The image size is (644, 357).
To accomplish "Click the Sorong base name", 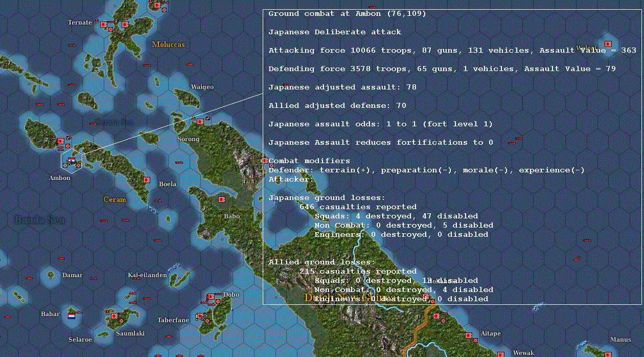I will [188, 139].
